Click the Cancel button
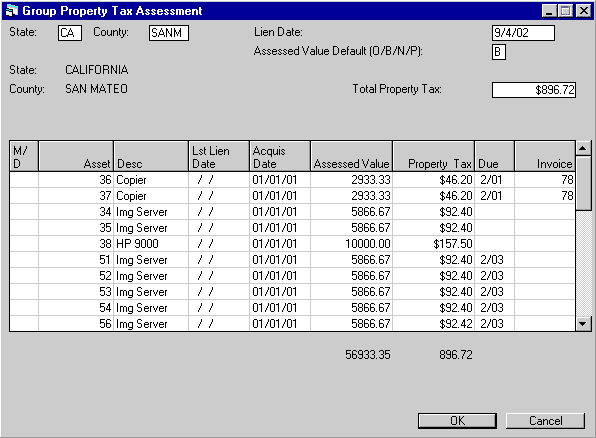Screen dimensions: 596x438 pos(545,421)
